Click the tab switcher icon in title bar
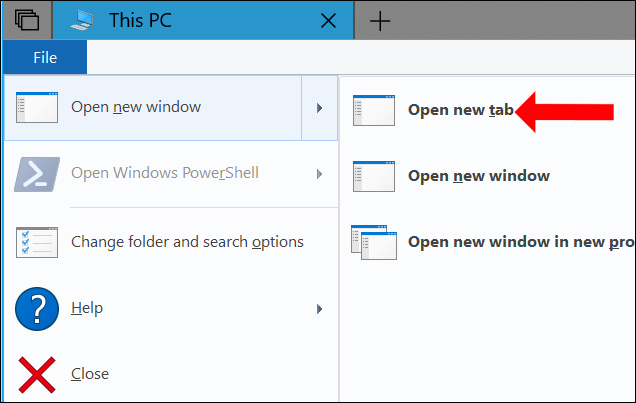Image resolution: width=636 pixels, height=403 pixels. click(27, 20)
